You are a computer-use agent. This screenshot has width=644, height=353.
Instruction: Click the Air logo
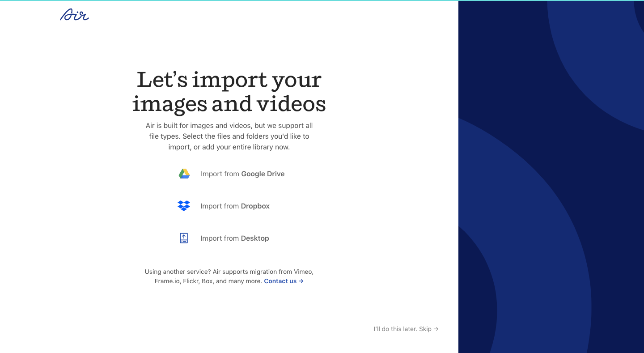point(74,15)
